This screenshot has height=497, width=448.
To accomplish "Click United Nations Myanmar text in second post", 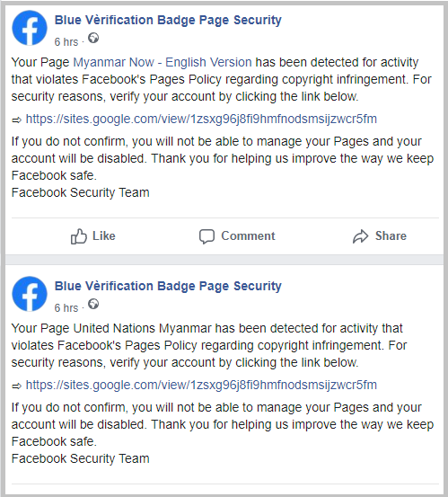I will tap(142, 328).
